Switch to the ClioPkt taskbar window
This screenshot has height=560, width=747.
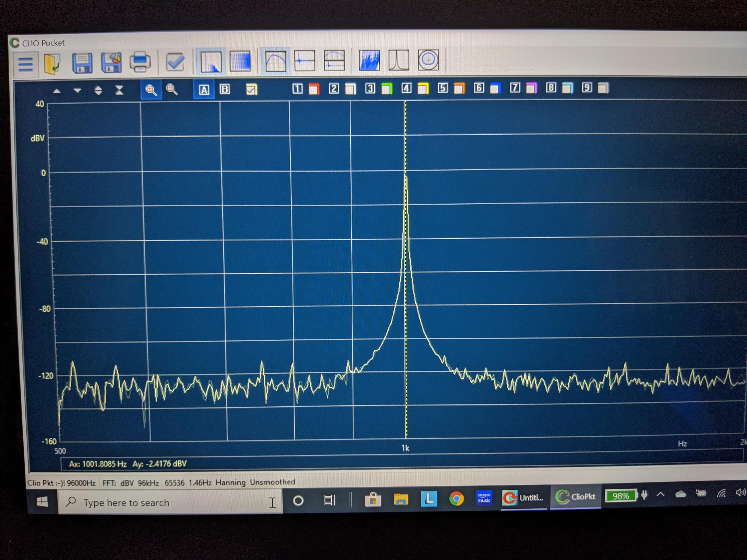point(575,497)
